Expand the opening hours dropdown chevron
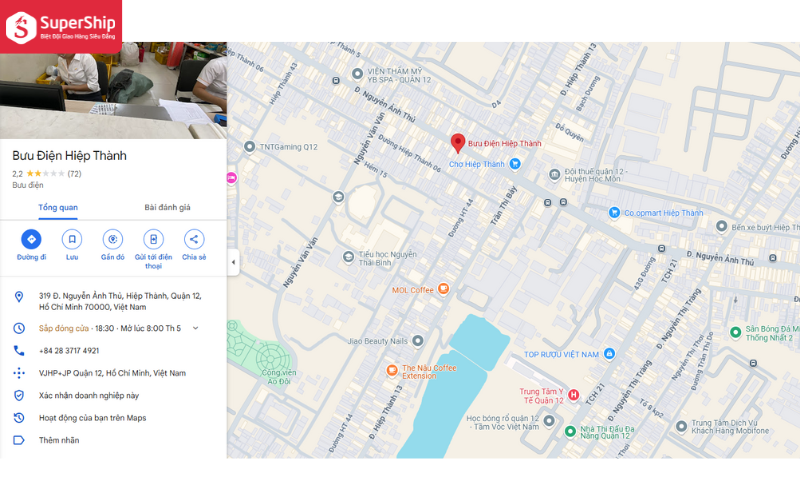 point(195,328)
